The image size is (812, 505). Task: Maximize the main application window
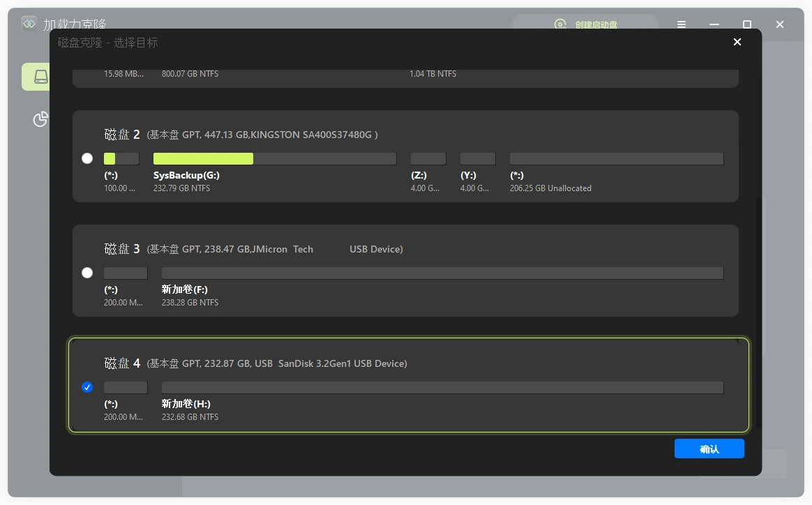(747, 24)
